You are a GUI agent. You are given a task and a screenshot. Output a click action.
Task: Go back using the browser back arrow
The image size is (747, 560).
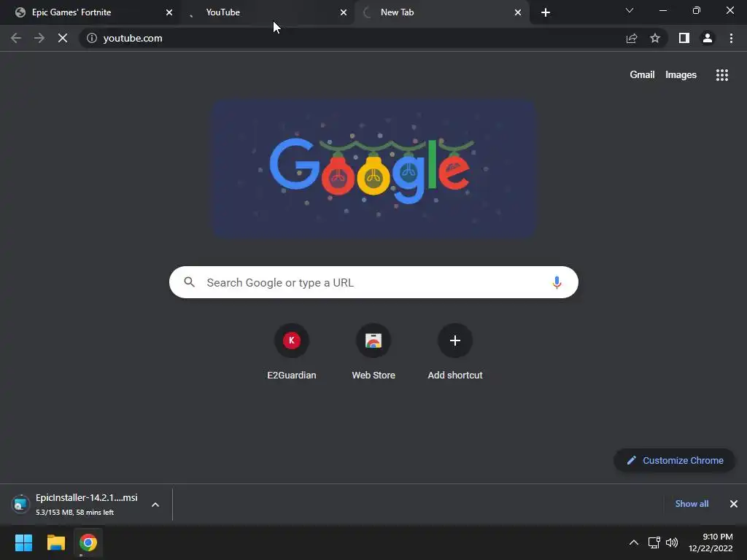(16, 38)
